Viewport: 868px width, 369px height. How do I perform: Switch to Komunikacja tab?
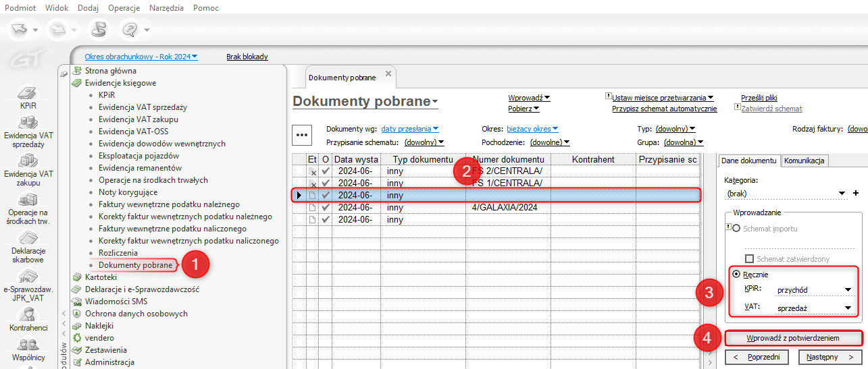(805, 161)
